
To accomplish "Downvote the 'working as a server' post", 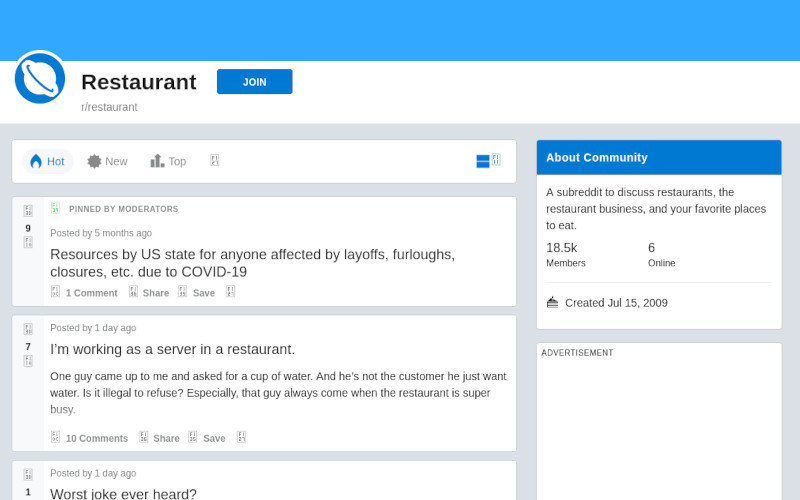I will tap(28, 361).
